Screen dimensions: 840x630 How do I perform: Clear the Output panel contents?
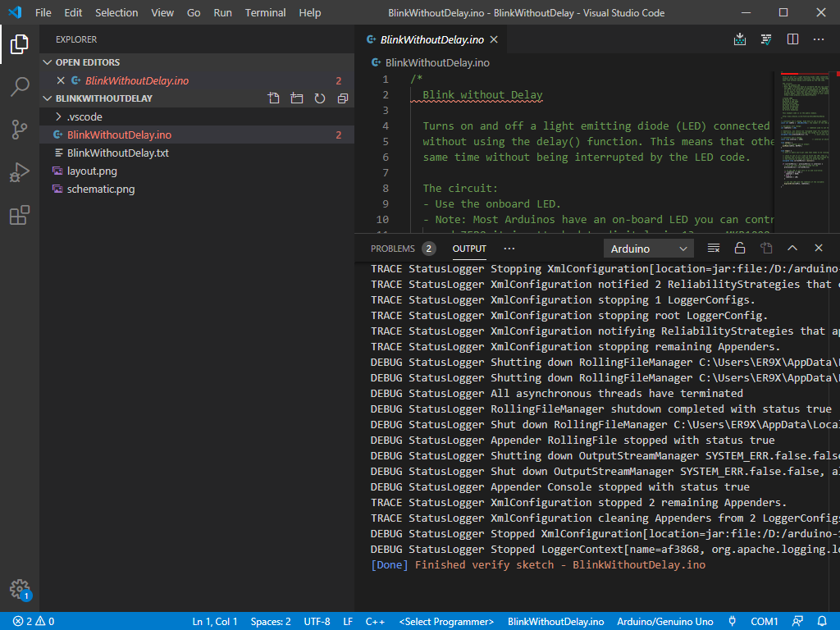[x=714, y=248]
